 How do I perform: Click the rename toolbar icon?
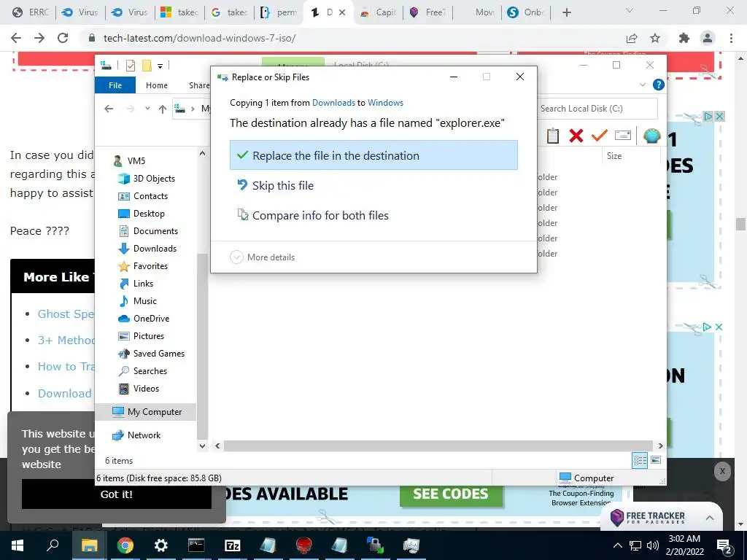623,136
